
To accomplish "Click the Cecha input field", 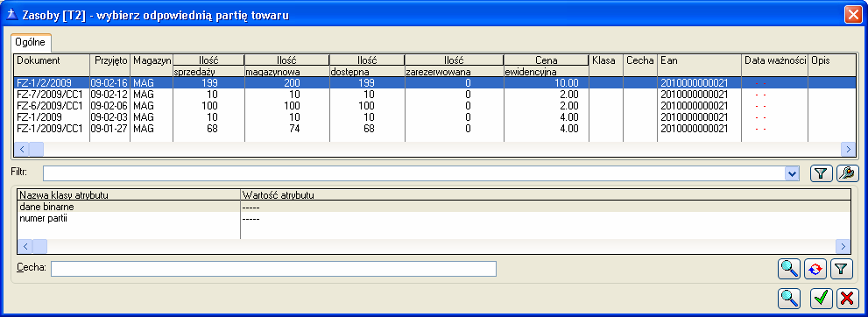I will pos(273,269).
